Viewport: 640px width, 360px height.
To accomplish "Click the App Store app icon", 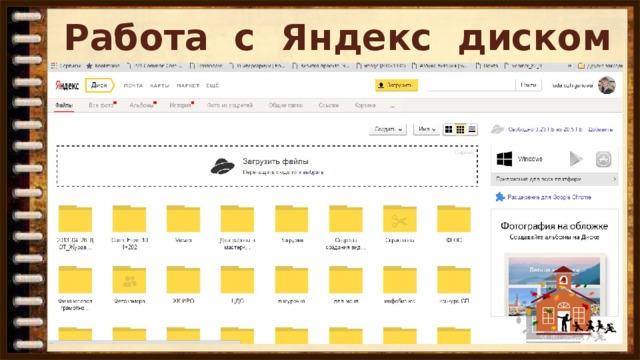I will (x=603, y=159).
